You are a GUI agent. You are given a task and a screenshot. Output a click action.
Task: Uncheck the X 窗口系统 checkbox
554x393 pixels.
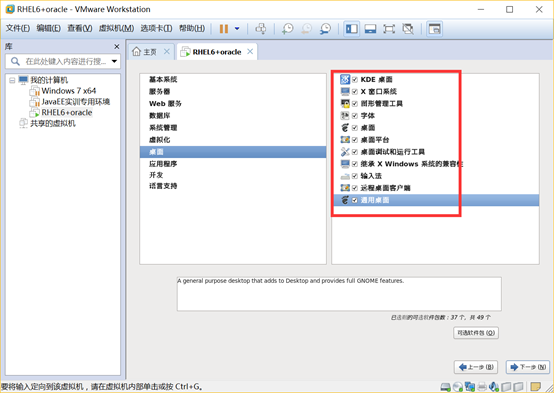pos(355,92)
